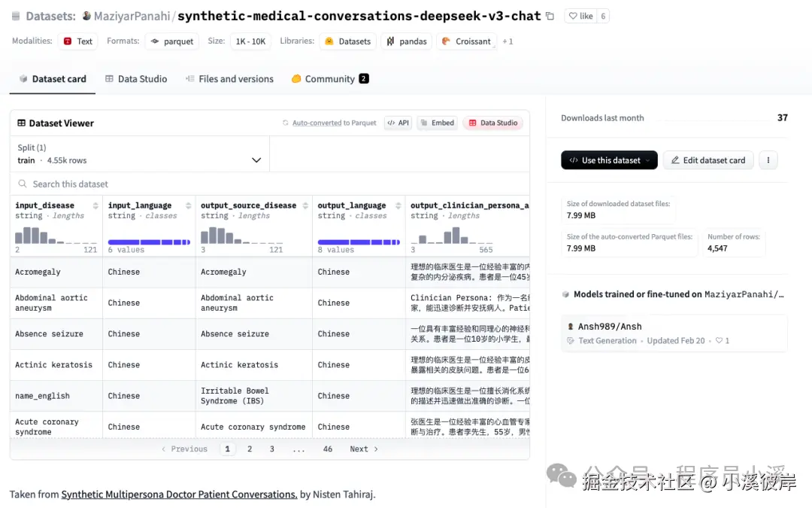Open input_disease column options chevron

click(x=95, y=205)
